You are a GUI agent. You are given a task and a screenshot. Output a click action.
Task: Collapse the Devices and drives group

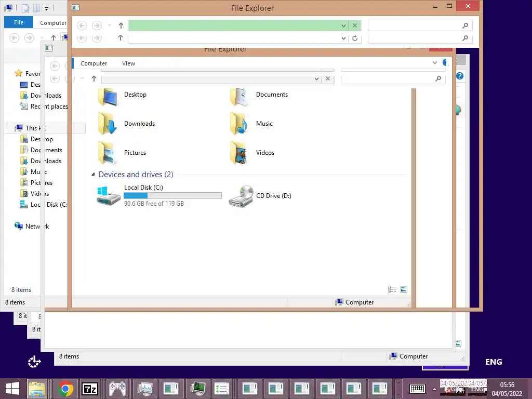(x=93, y=175)
